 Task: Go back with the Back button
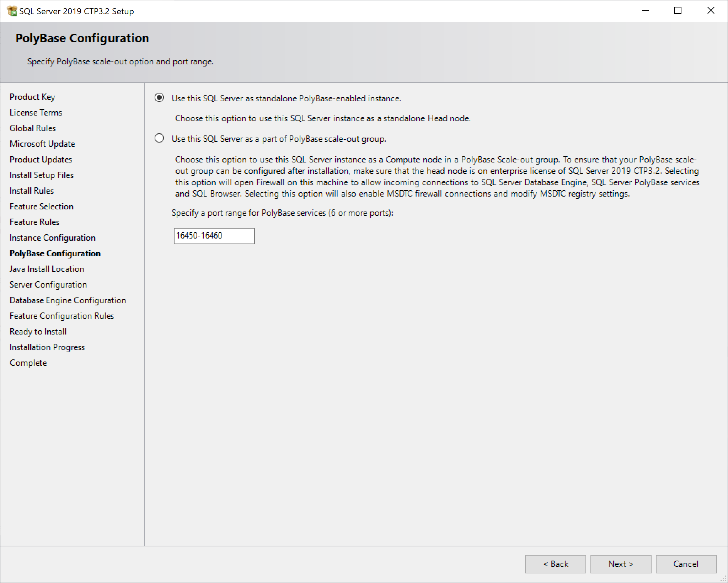(x=555, y=564)
